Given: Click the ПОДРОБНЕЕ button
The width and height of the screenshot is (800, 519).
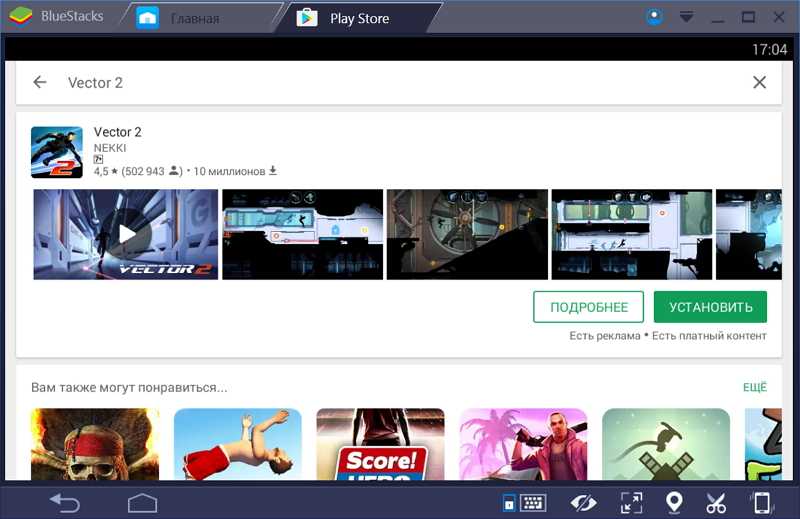Looking at the screenshot, I should click(x=588, y=307).
